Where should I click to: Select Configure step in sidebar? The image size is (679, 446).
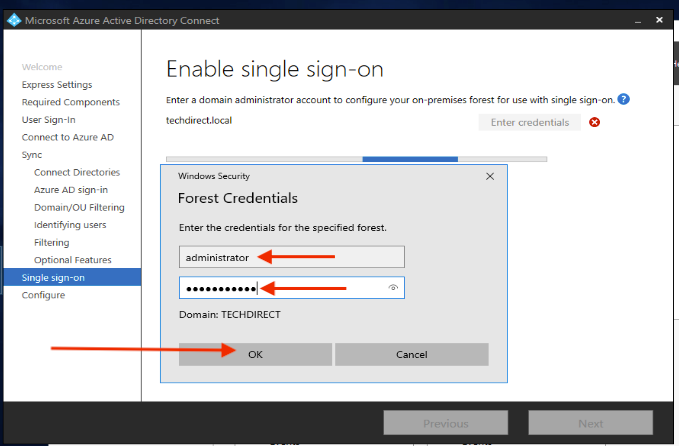43,295
